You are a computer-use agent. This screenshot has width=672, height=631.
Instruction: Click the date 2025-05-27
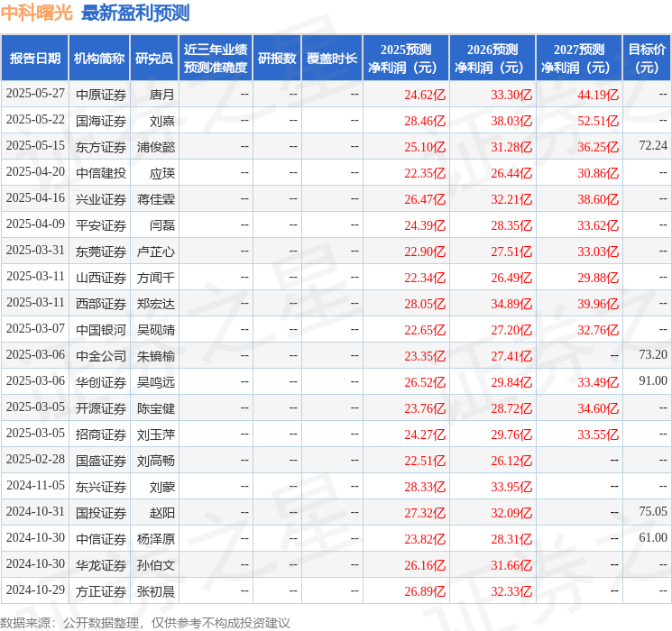pyautogui.click(x=35, y=93)
